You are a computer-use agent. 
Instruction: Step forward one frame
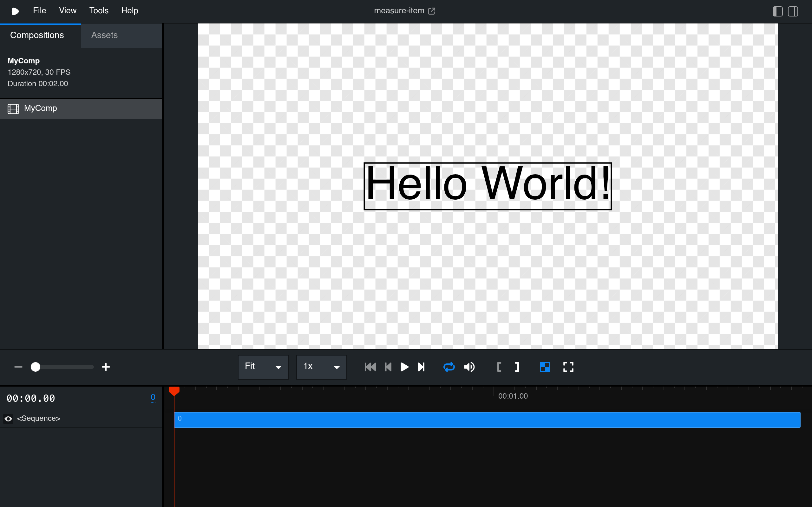(x=422, y=367)
